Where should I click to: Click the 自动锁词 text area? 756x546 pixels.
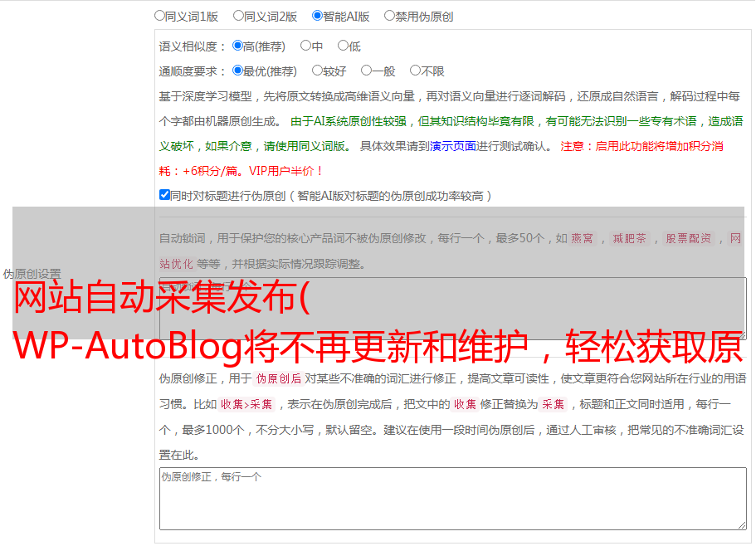coord(453,309)
